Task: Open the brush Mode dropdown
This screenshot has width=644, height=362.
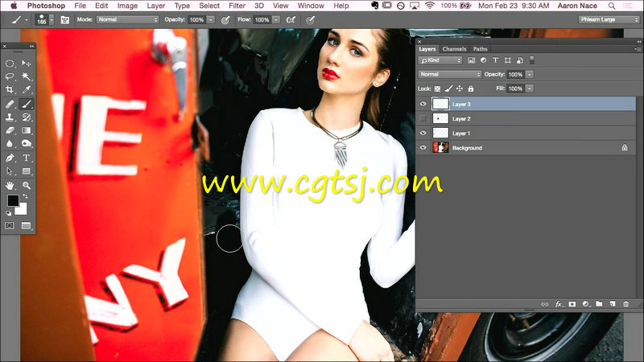Action: (127, 19)
